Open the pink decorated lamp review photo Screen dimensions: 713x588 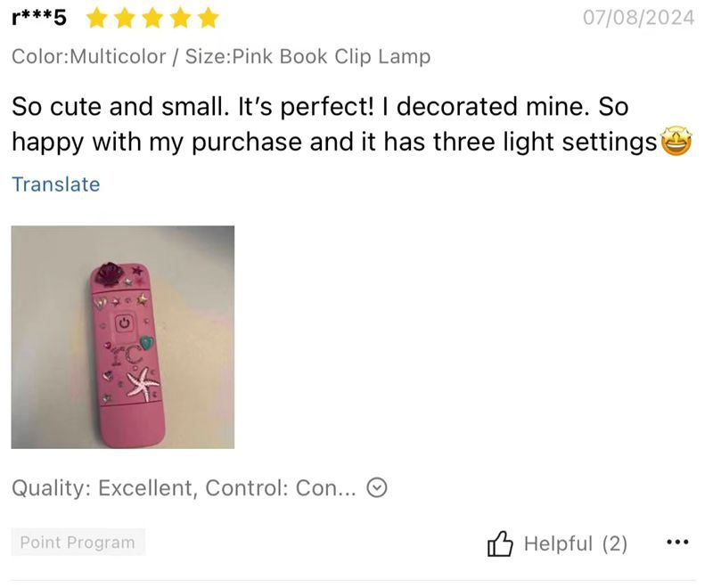(123, 337)
